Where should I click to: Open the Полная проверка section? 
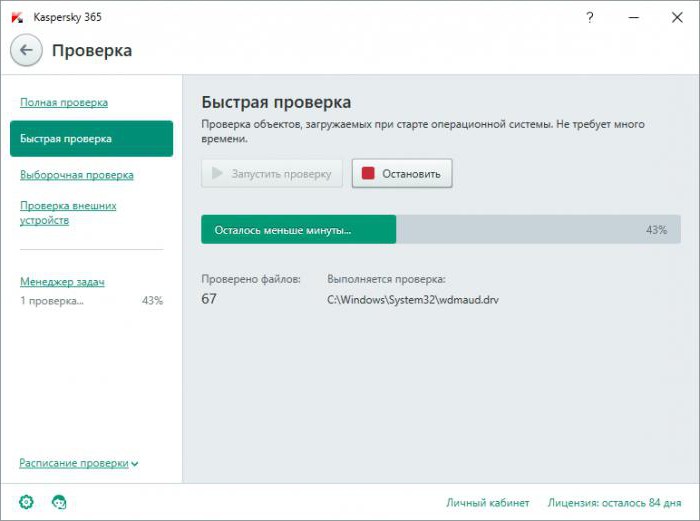64,102
